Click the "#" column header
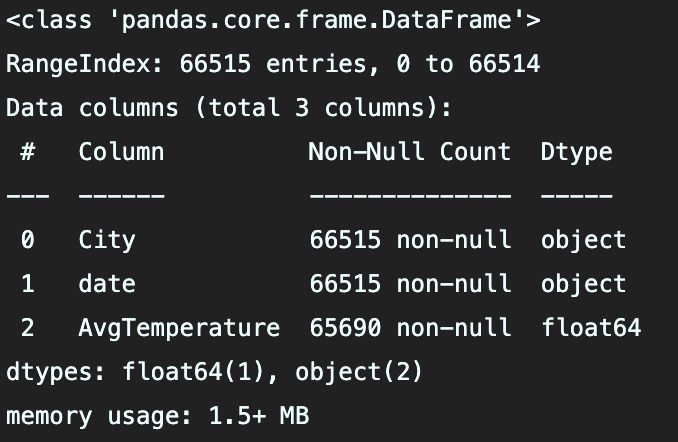Image resolution: width=678 pixels, height=442 pixels. click(x=28, y=152)
